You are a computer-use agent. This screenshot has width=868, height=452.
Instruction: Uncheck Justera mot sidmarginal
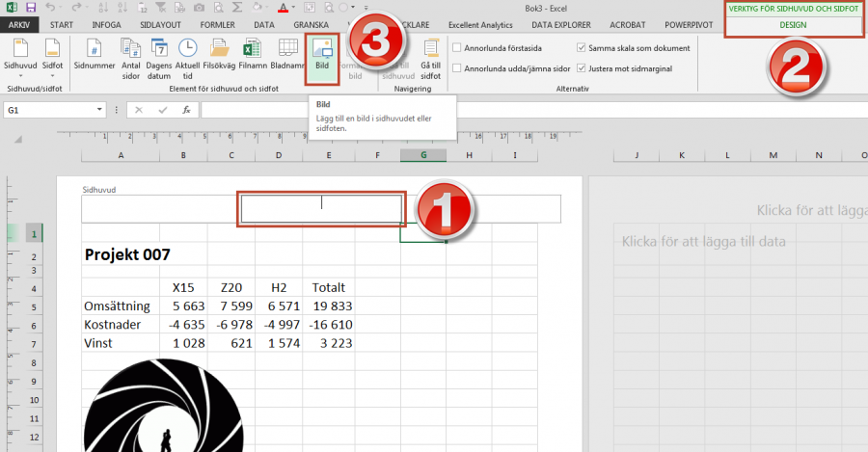582,68
